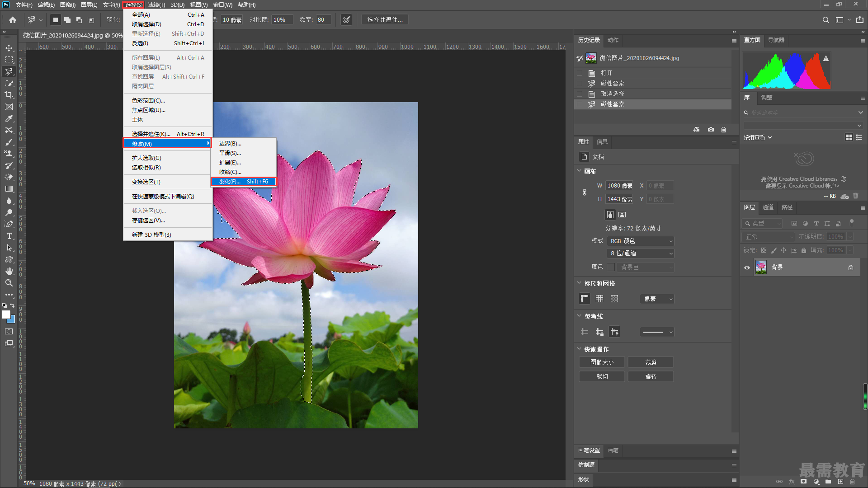Select the Crop tool
The image size is (868, 488).
click(9, 95)
